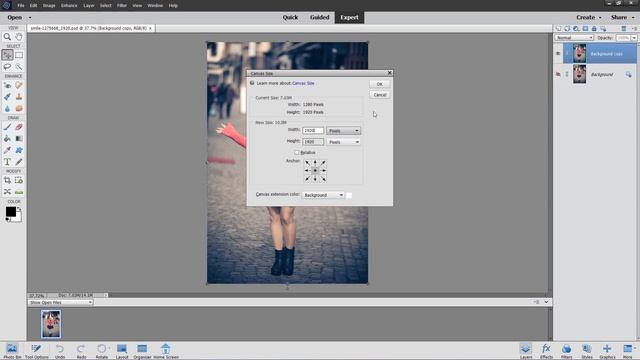Click the Undo button in taskbar
Image resolution: width=640 pixels, height=360 pixels.
coord(60,351)
